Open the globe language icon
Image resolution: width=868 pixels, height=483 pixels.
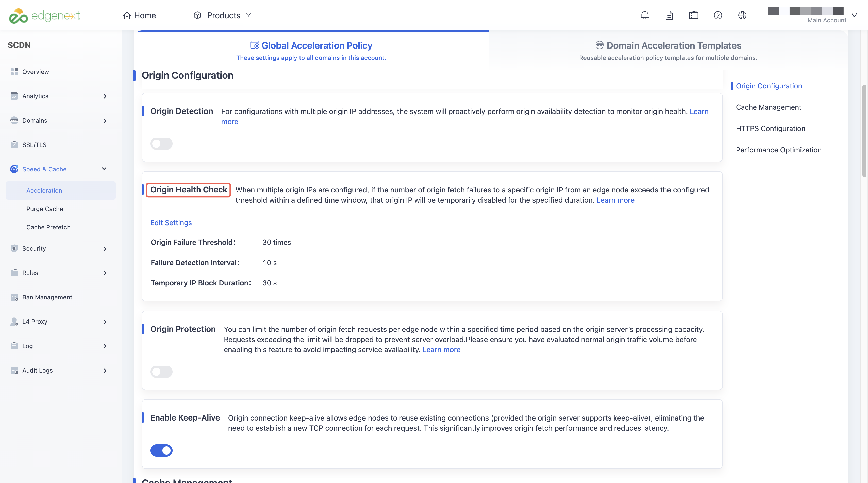coord(742,15)
